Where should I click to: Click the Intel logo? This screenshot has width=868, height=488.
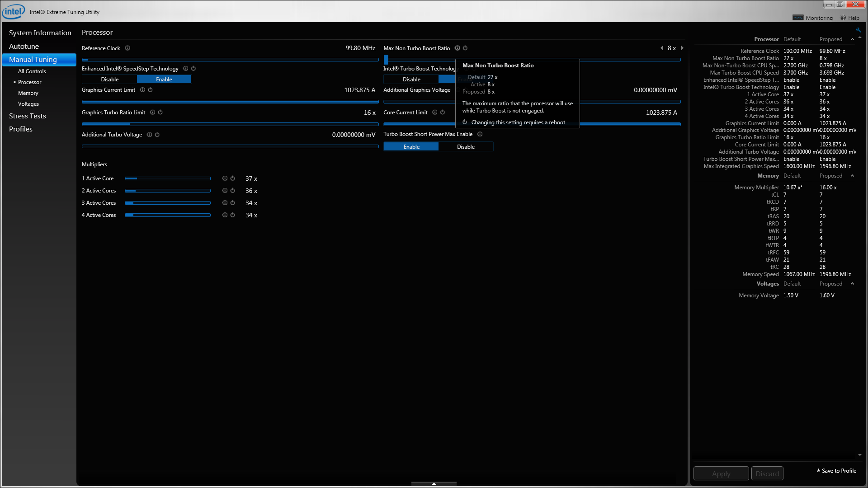(x=14, y=12)
